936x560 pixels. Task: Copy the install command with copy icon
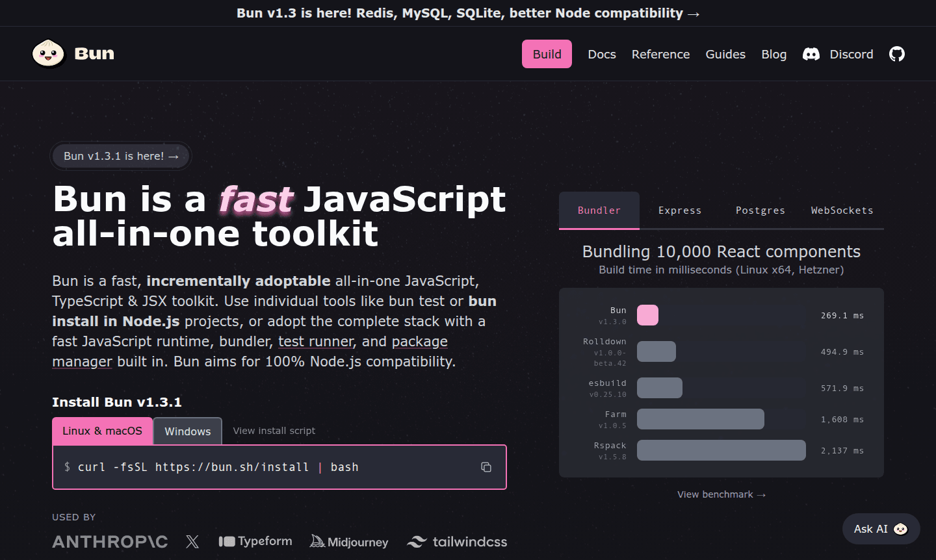(486, 467)
